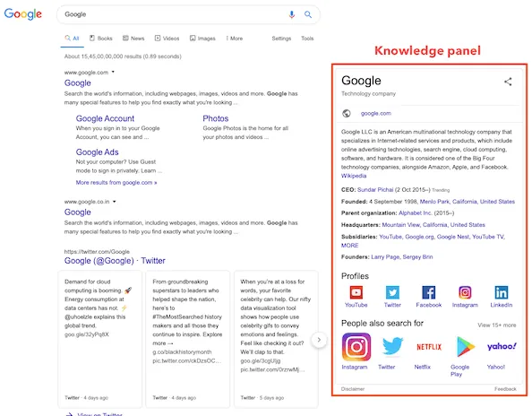Select Instagram logo in People also search for

tap(356, 347)
